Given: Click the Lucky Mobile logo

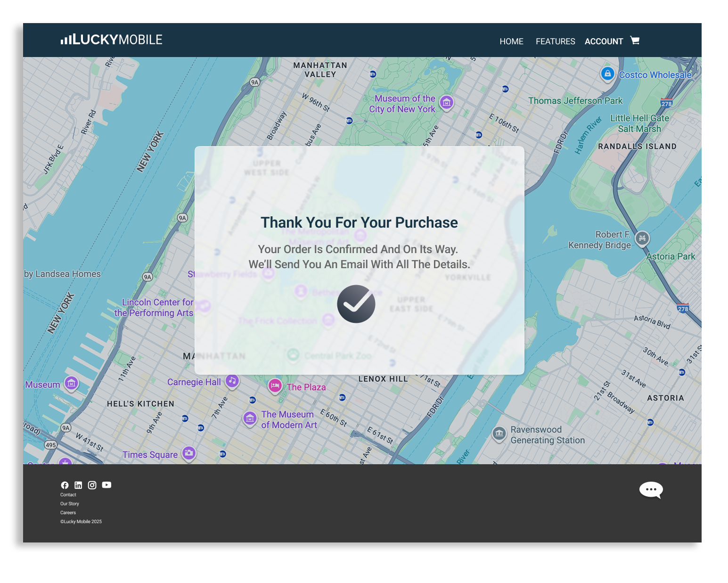Looking at the screenshot, I should [x=111, y=40].
